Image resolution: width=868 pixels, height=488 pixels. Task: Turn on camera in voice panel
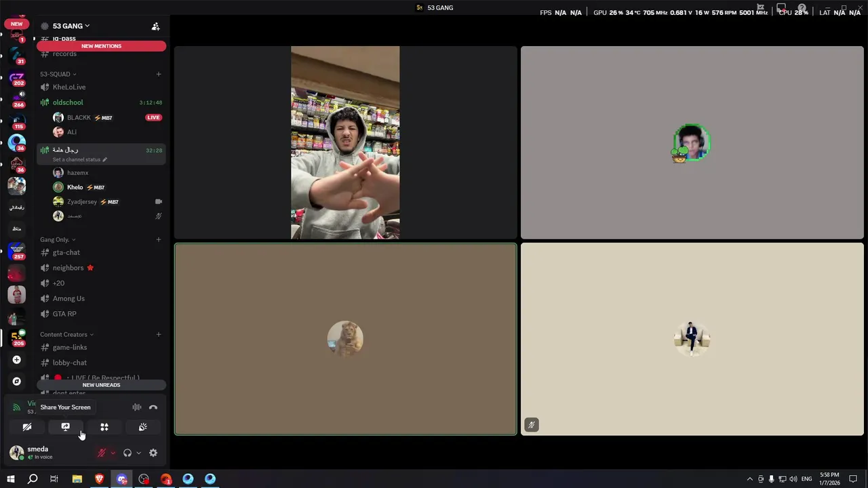click(x=27, y=427)
